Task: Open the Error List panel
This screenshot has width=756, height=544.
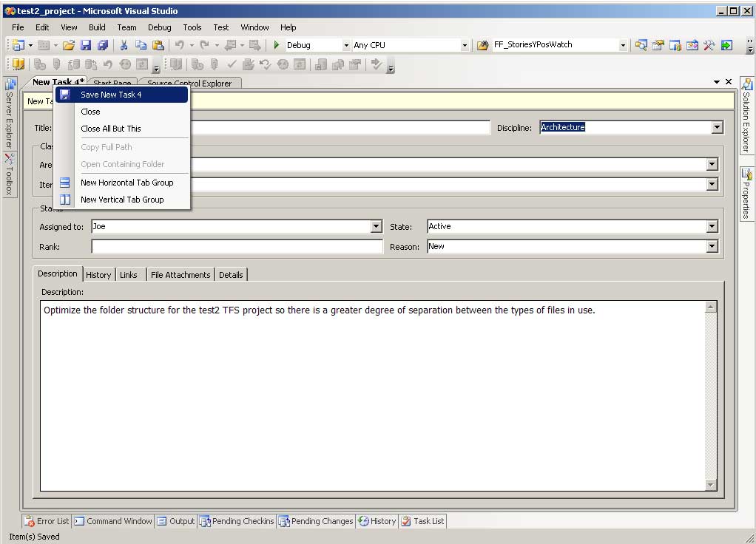Action: tap(47, 521)
